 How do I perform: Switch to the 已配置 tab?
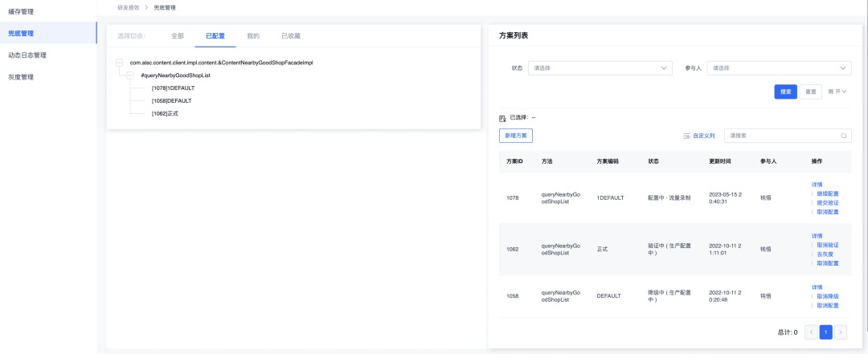click(x=215, y=36)
